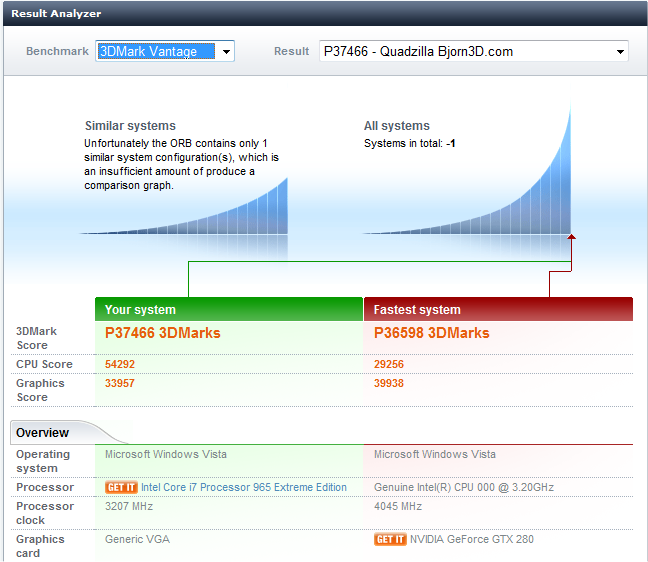
Task: Click the All systems heading
Action: pos(397,126)
